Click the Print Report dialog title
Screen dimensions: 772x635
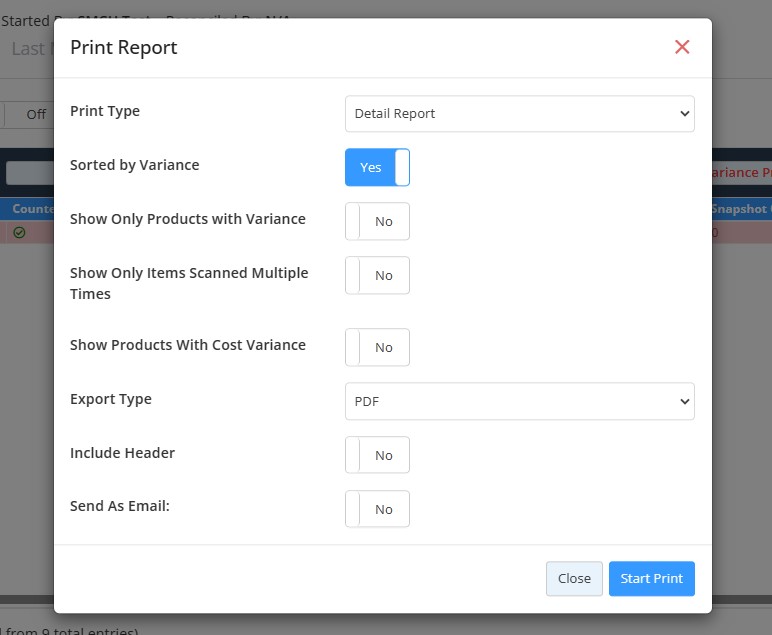pyautogui.click(x=123, y=47)
